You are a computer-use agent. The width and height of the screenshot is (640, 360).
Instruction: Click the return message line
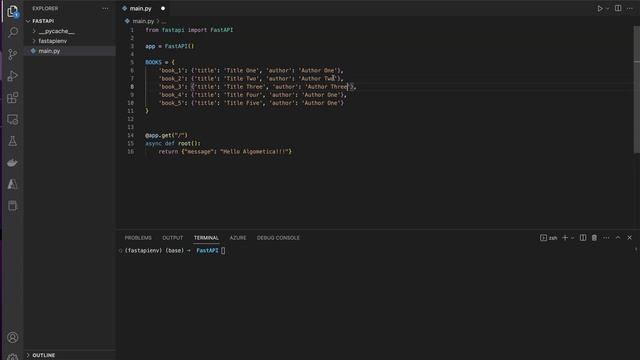(225, 151)
